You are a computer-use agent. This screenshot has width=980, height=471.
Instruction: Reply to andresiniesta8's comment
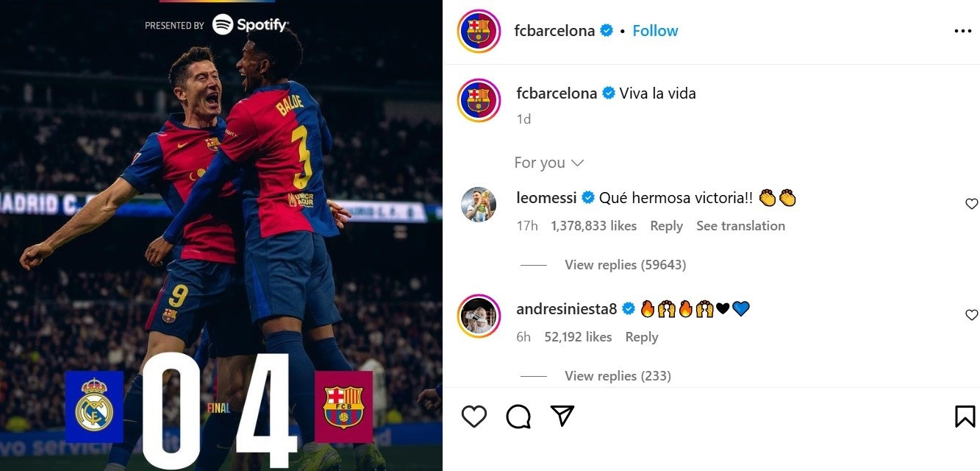(x=641, y=337)
